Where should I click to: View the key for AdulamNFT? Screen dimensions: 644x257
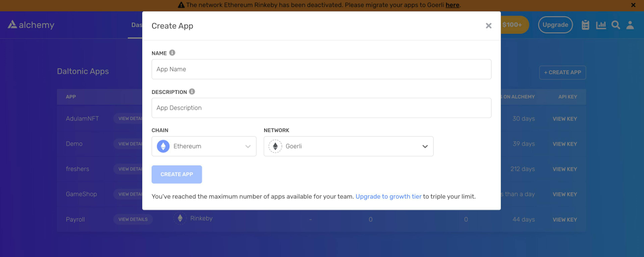[565, 119]
